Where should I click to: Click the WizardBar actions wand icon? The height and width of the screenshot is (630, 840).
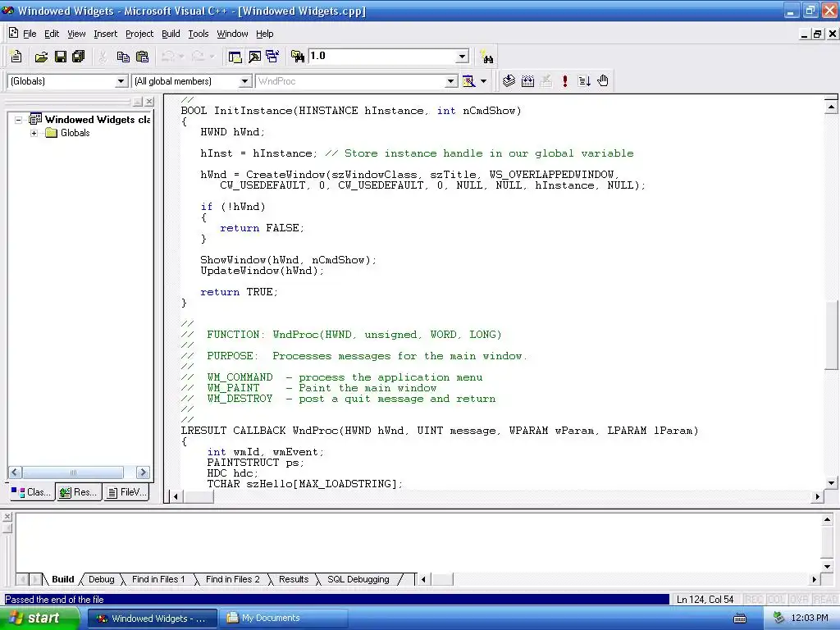(468, 81)
